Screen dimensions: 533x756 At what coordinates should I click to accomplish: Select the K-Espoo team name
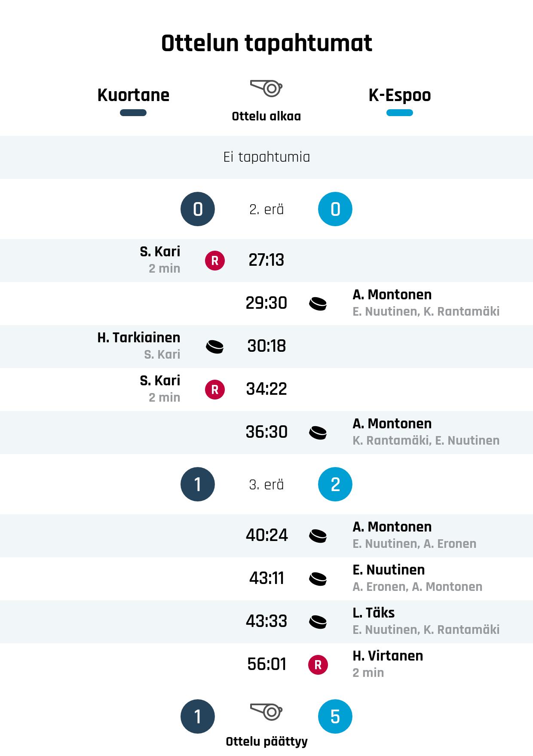400,95
